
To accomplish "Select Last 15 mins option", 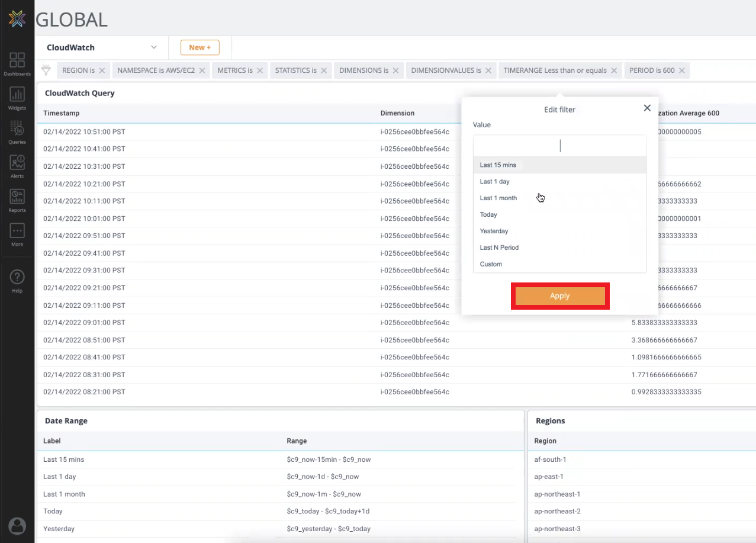I will coord(559,165).
